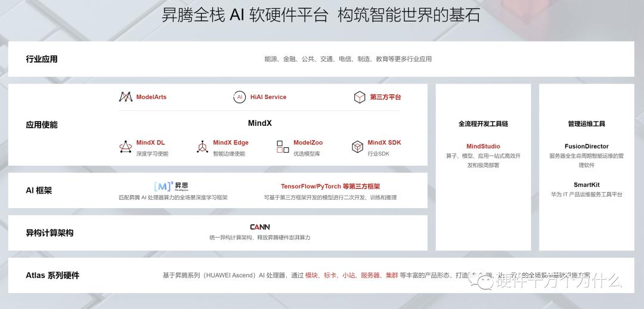The image size is (644, 309).
Task: Click the red 集群 link
Action: [x=392, y=276]
